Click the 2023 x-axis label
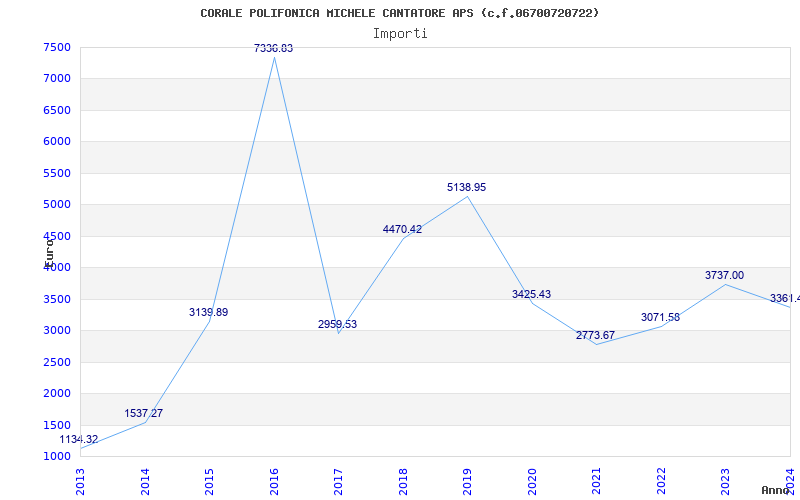 click(726, 482)
